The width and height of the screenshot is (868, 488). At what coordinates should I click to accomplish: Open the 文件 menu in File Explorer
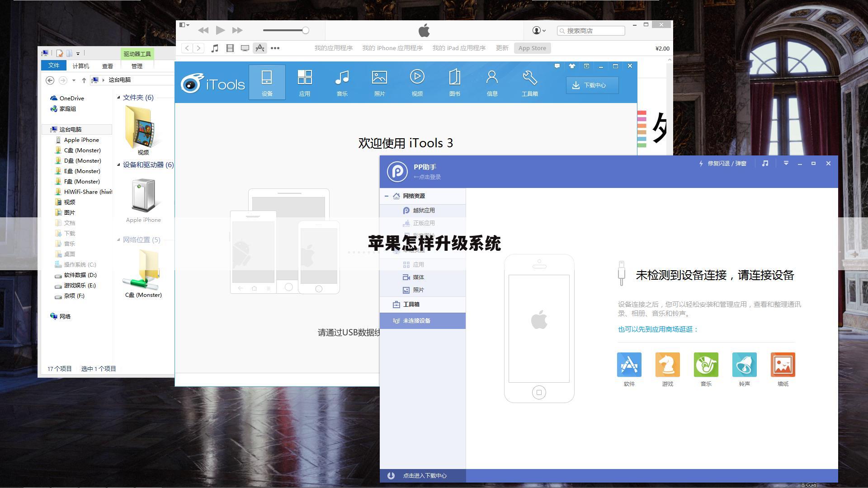click(x=54, y=66)
